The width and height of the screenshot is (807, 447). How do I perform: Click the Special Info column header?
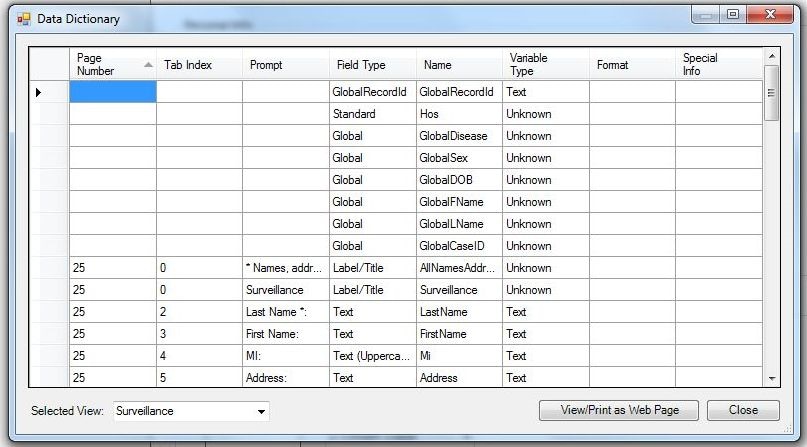[718, 65]
